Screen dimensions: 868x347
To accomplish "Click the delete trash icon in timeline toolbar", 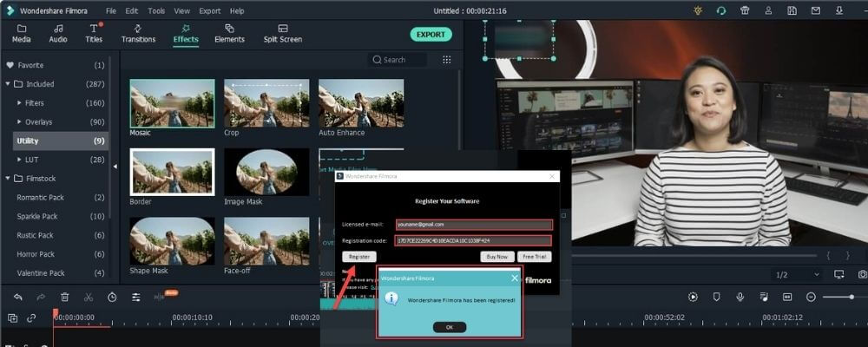I will click(x=65, y=297).
